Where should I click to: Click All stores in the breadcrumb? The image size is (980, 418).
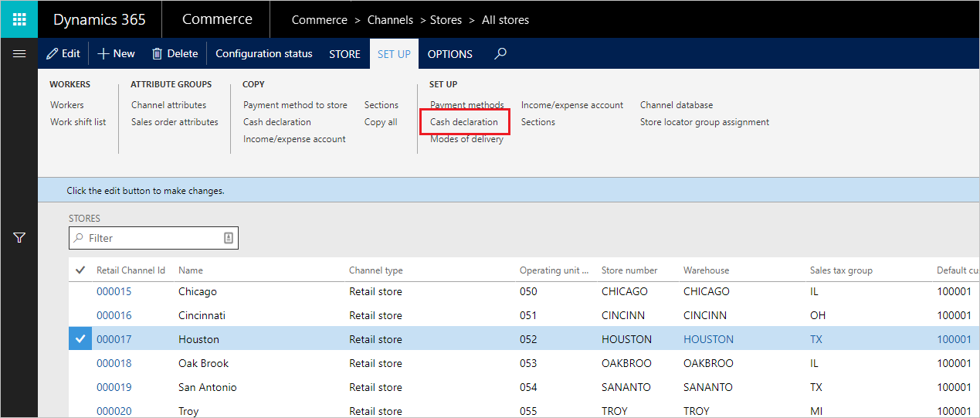click(x=505, y=20)
